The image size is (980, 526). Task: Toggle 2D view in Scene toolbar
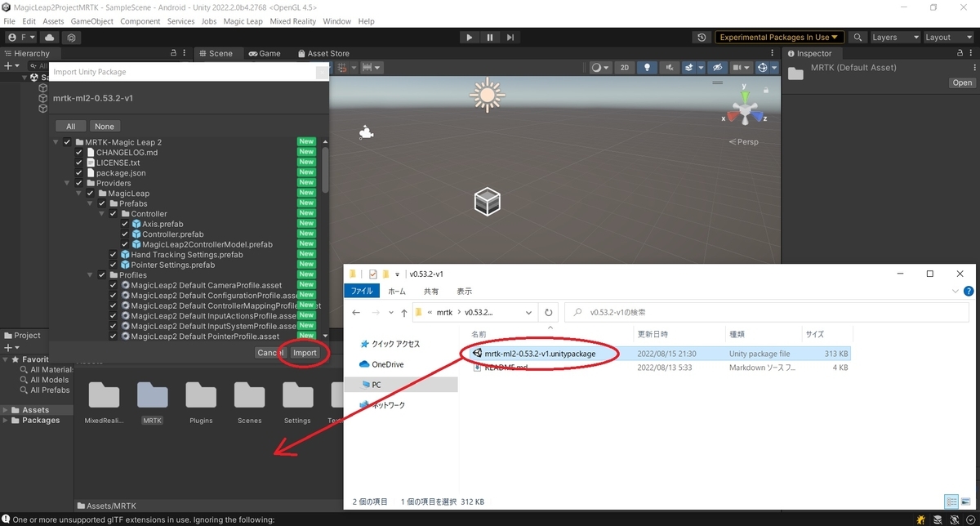coord(624,68)
